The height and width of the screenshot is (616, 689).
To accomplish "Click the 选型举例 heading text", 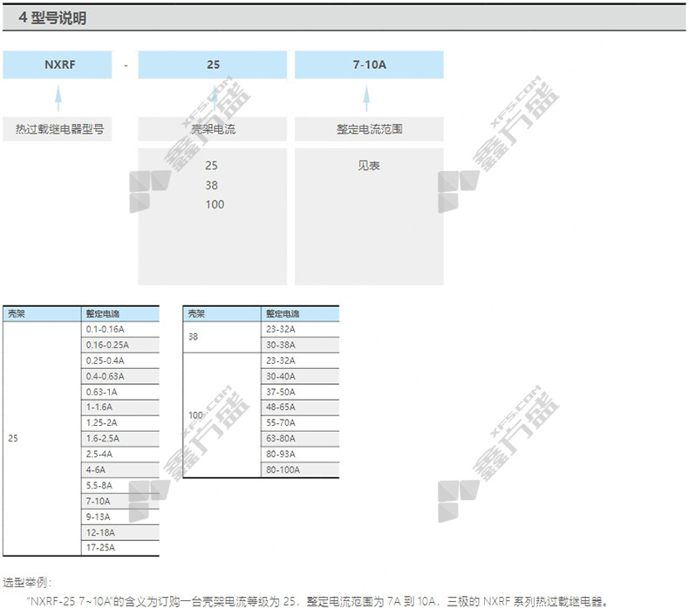I will pyautogui.click(x=28, y=581).
